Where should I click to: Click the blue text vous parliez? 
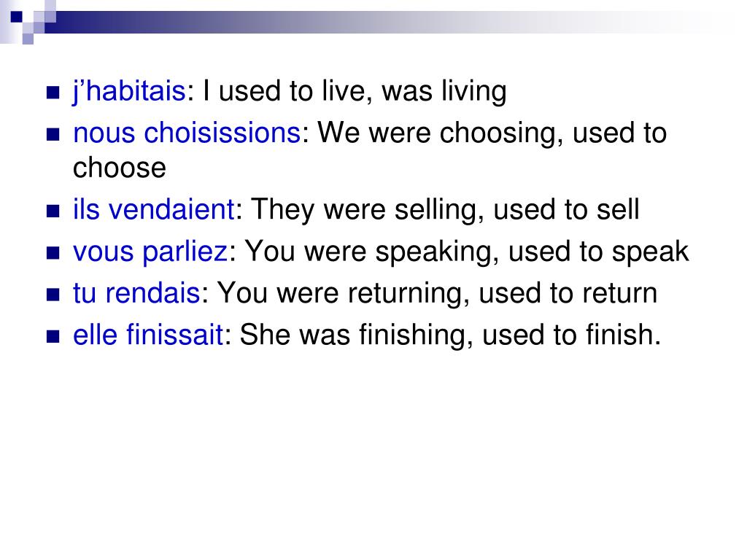[x=150, y=252]
